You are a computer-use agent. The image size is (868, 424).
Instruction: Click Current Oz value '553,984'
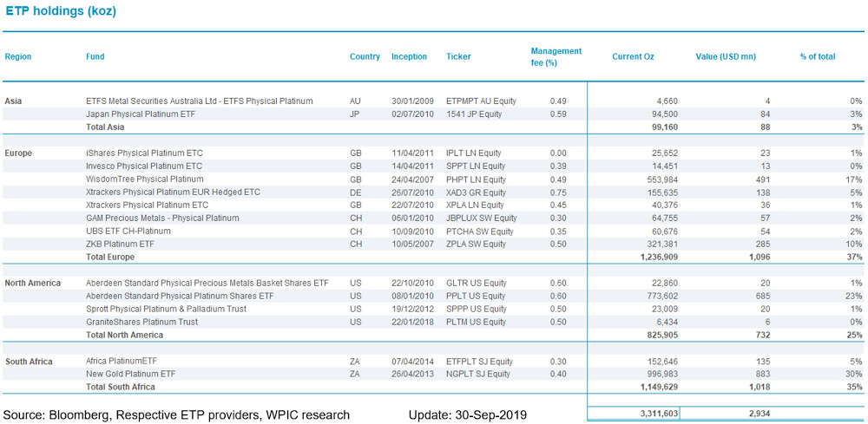tap(662, 179)
